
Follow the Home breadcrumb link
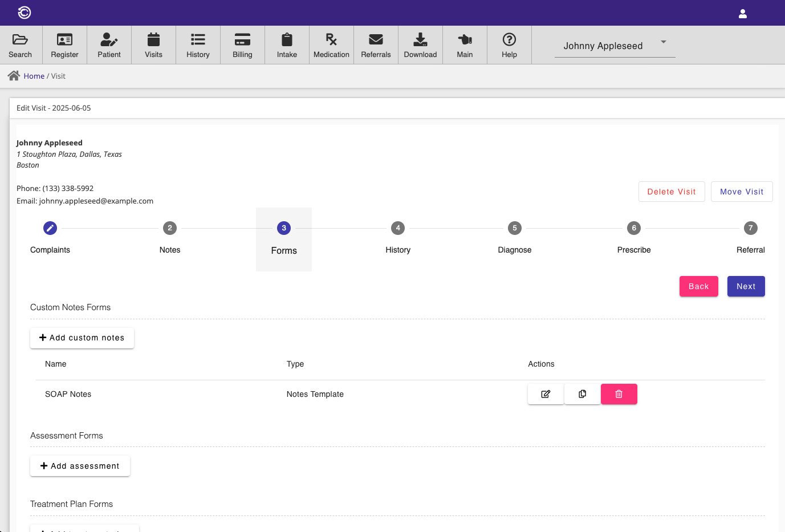point(34,76)
